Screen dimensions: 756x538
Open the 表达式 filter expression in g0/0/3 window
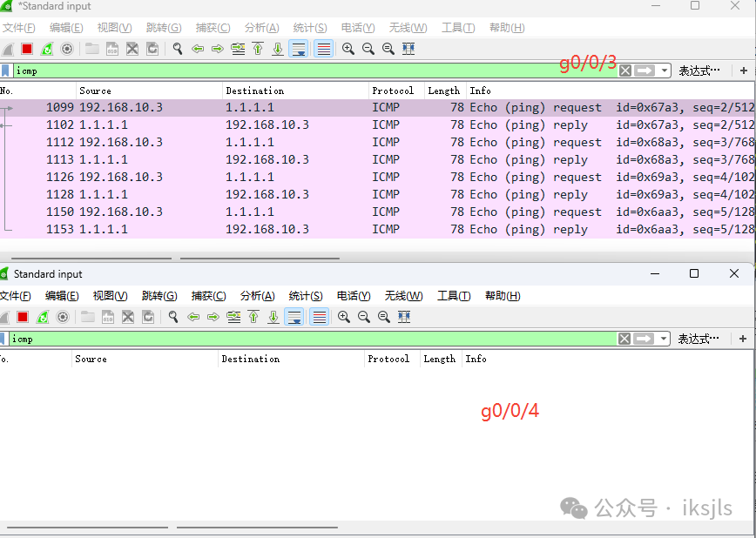[699, 71]
